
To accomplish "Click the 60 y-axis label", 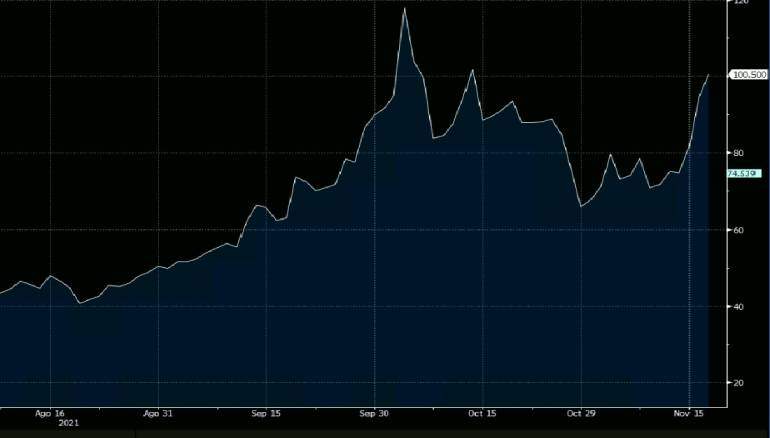I will click(x=738, y=230).
